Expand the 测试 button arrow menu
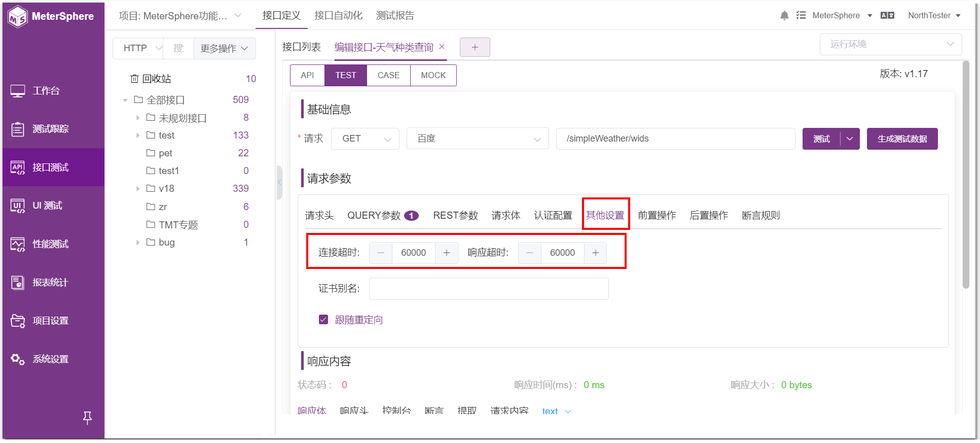980x443 pixels. click(850, 139)
